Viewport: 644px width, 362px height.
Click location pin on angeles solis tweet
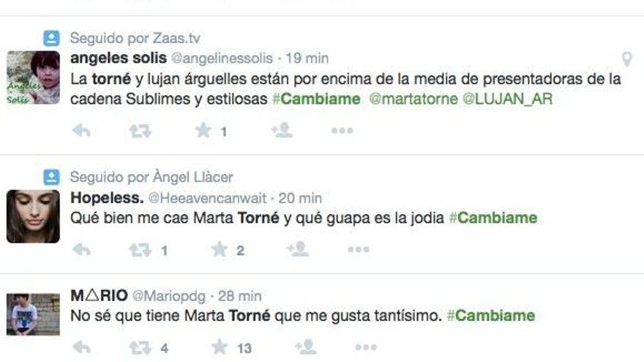click(x=626, y=59)
